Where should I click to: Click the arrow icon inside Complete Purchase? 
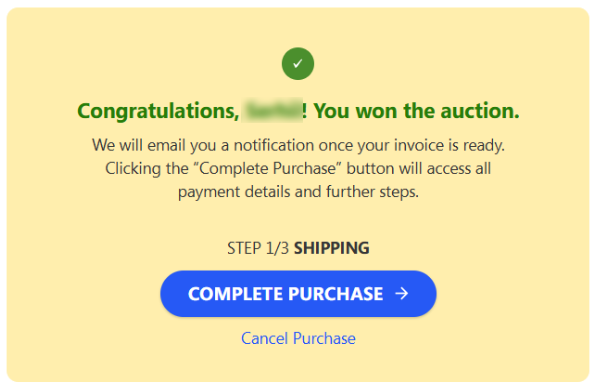coord(401,293)
